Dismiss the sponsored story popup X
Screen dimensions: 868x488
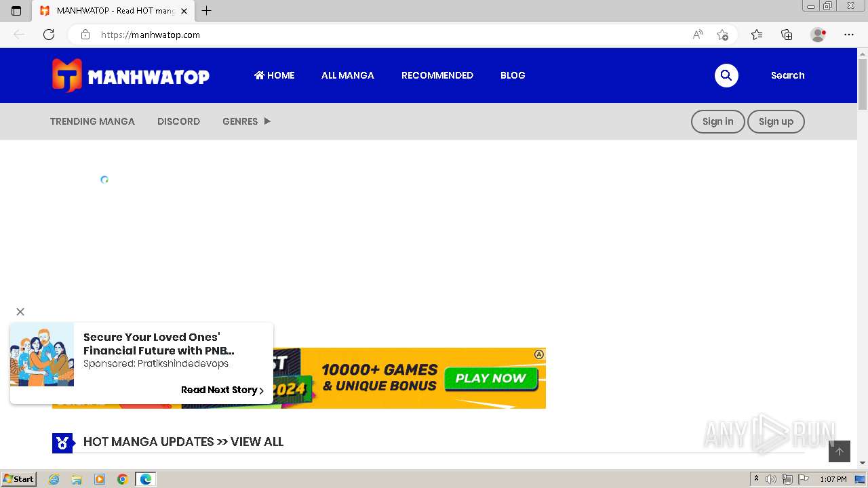(20, 312)
